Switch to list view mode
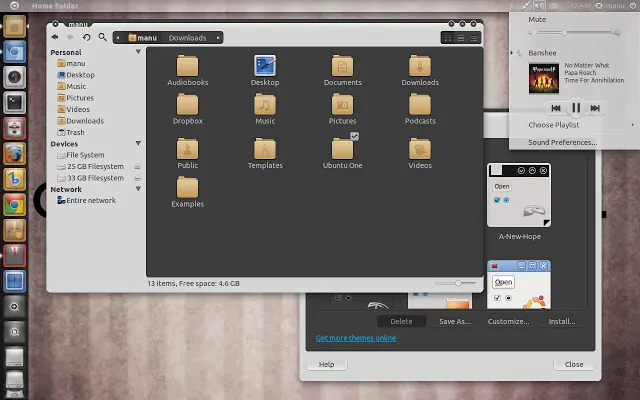Screen dimensions: 640x400 (461, 38)
